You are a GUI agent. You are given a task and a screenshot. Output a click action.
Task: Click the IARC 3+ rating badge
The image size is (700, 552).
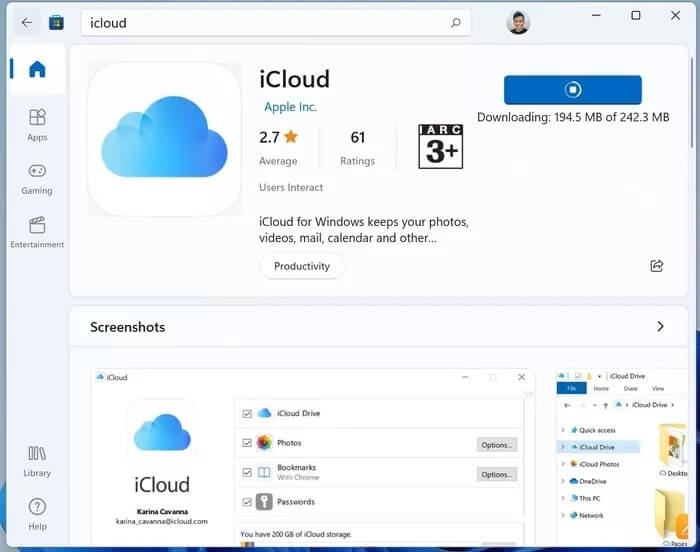(x=441, y=146)
